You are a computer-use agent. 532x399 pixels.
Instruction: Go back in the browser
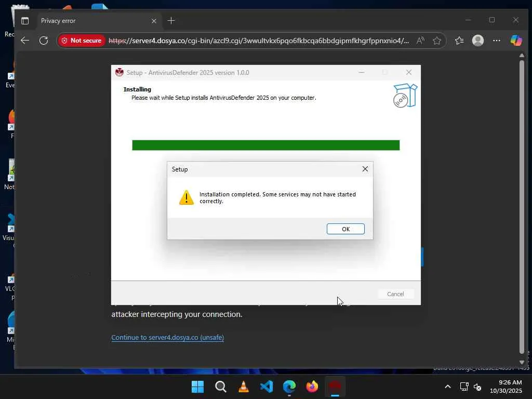click(x=25, y=41)
